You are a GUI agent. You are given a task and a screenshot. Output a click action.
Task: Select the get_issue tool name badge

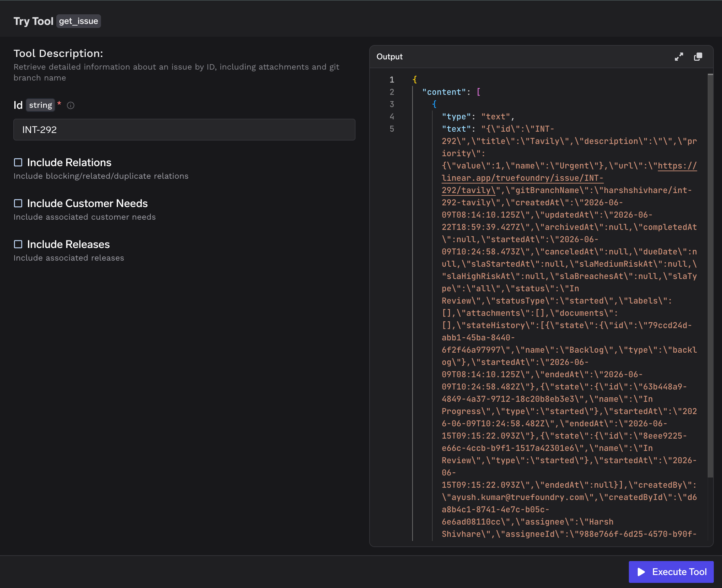point(78,21)
